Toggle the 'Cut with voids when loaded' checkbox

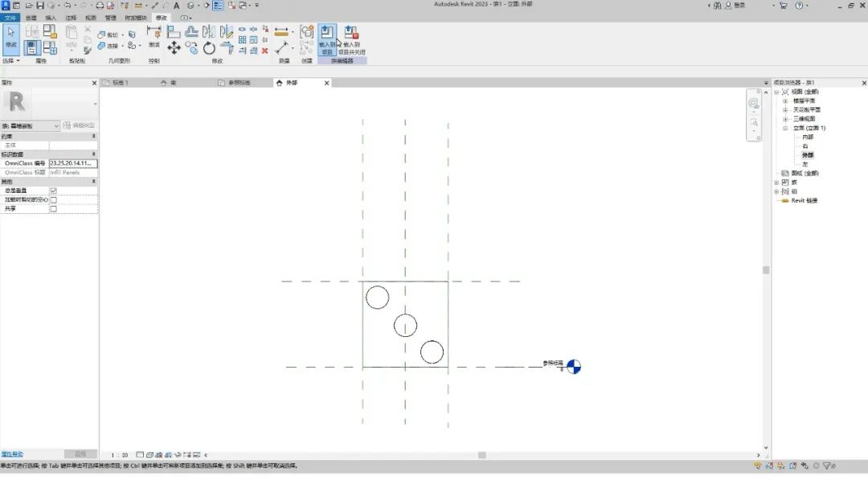pos(53,200)
